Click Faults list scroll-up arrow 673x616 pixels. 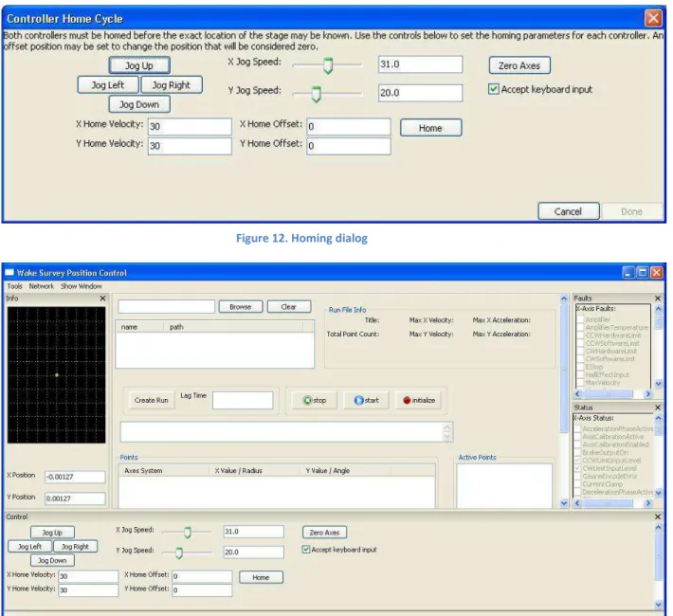click(x=659, y=308)
